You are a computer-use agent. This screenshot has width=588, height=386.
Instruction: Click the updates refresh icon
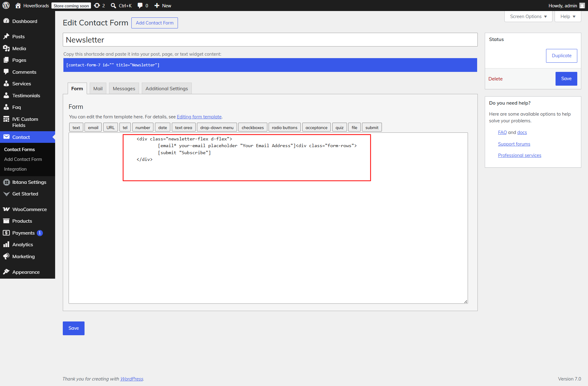pos(97,6)
